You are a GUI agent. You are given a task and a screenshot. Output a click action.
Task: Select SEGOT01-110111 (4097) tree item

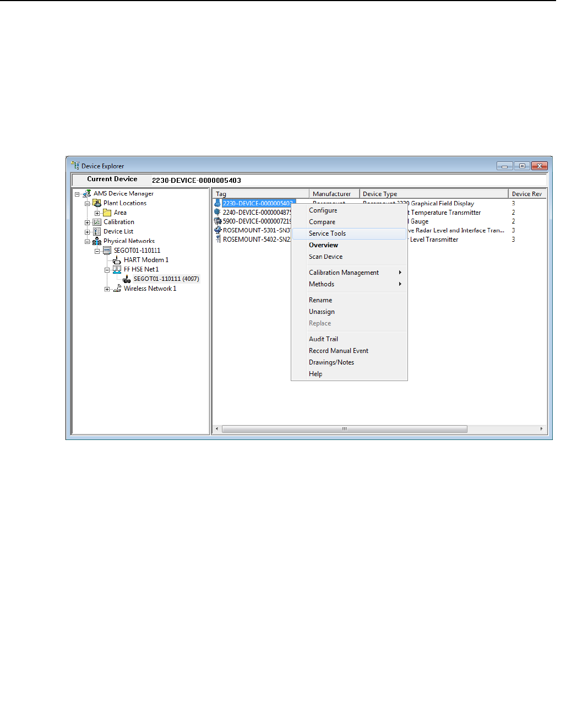[166, 279]
